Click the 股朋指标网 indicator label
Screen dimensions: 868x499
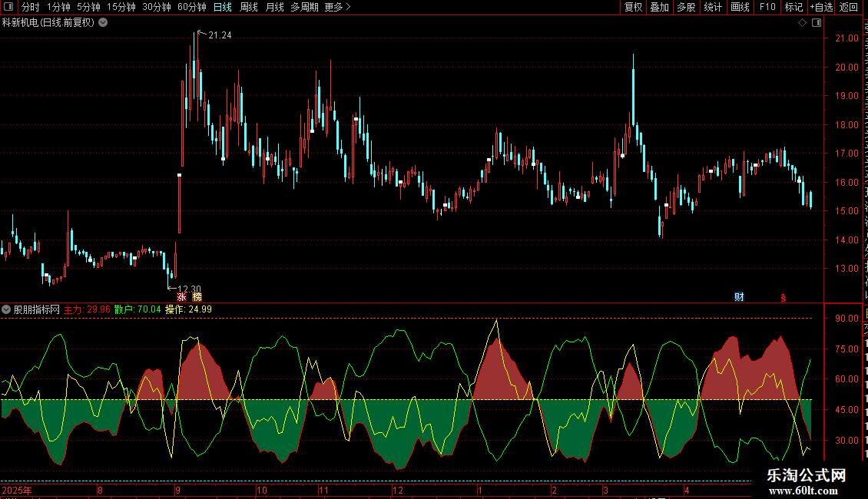(x=37, y=310)
